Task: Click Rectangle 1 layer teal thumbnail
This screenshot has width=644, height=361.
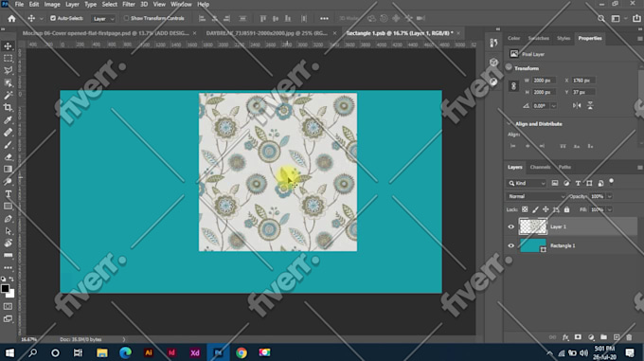Action: point(532,245)
